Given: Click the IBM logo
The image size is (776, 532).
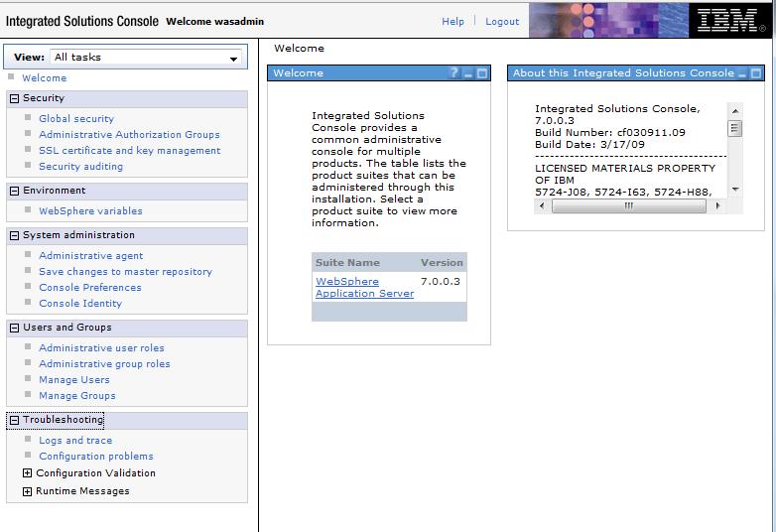Looking at the screenshot, I should click(x=729, y=21).
